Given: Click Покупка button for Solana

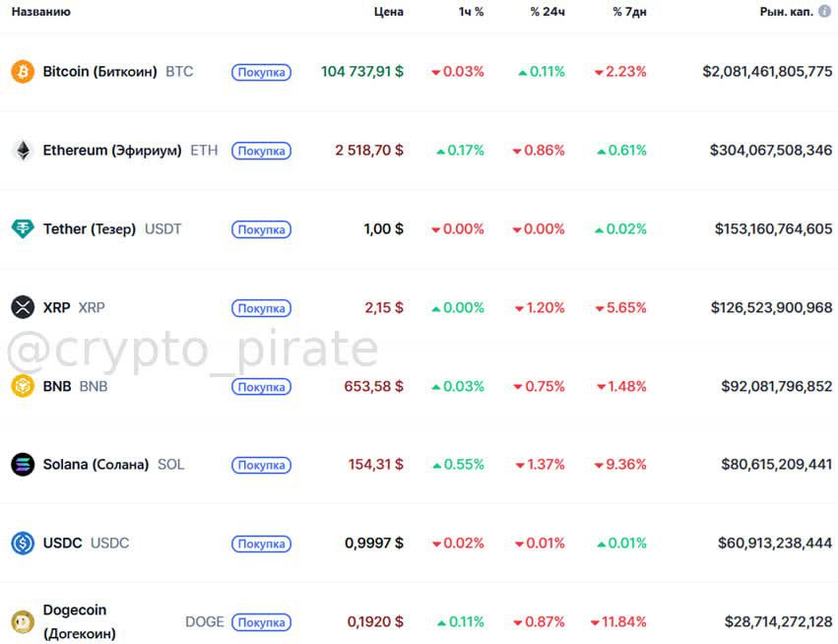Looking at the screenshot, I should pyautogui.click(x=261, y=465).
